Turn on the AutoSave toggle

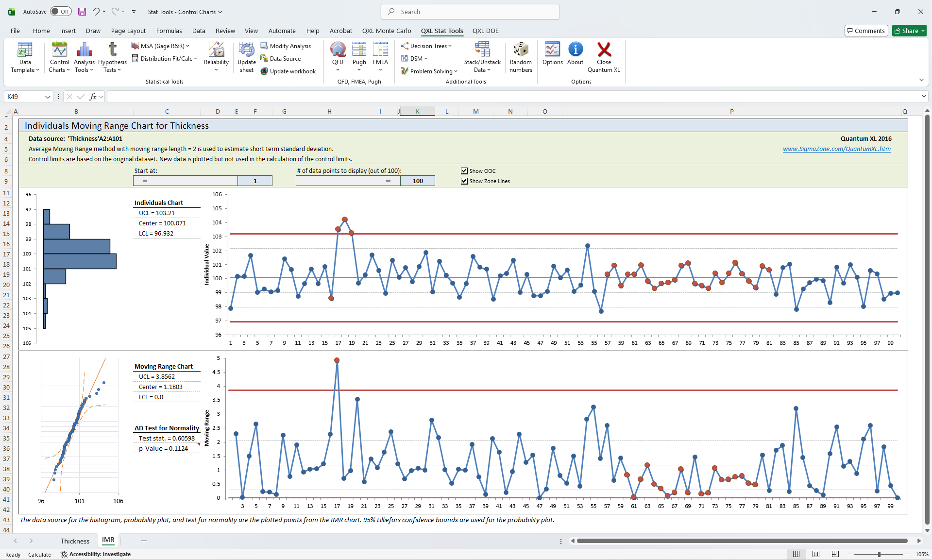pyautogui.click(x=61, y=12)
